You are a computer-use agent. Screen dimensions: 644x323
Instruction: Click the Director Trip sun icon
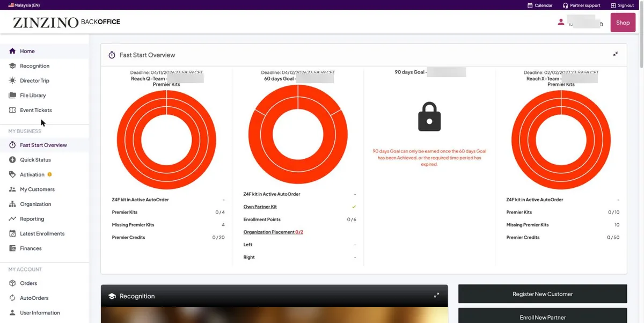(x=12, y=80)
